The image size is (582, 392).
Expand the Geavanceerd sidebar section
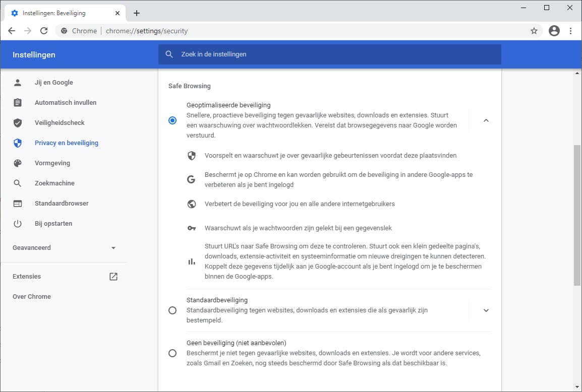coord(113,248)
